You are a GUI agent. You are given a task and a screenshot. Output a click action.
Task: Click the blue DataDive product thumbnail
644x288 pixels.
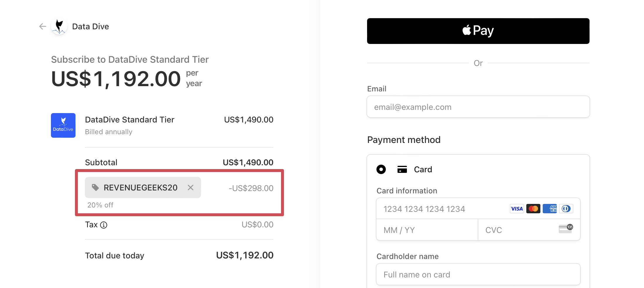coord(63,125)
